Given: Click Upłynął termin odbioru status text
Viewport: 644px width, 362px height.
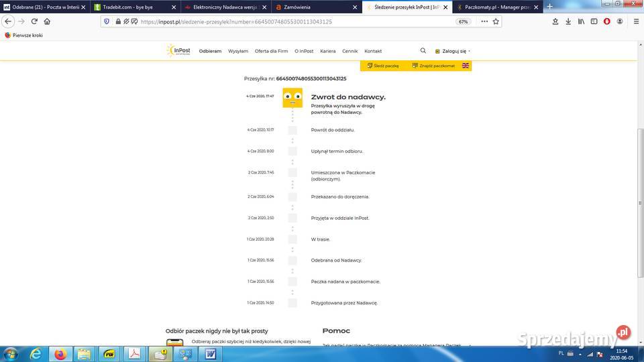Looking at the screenshot, I should 337,152.
